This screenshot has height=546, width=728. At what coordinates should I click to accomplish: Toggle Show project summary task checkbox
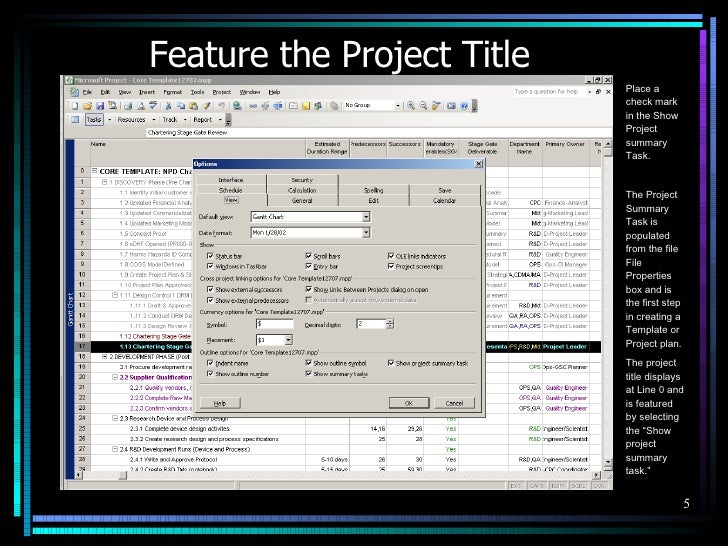[x=390, y=363]
